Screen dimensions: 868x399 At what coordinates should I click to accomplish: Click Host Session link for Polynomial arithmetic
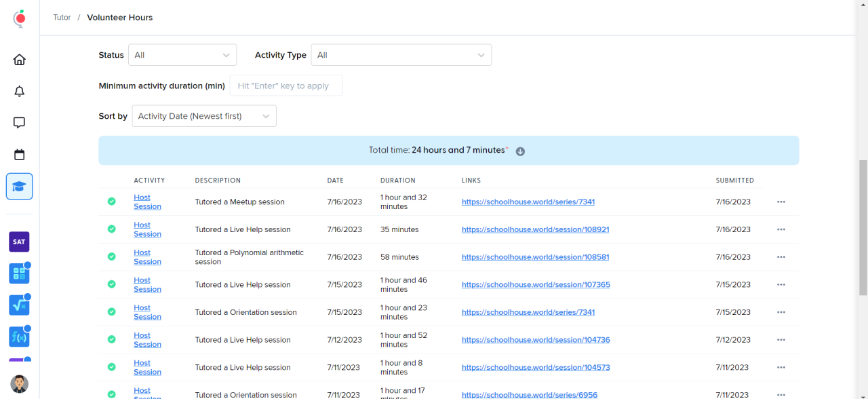pyautogui.click(x=147, y=257)
